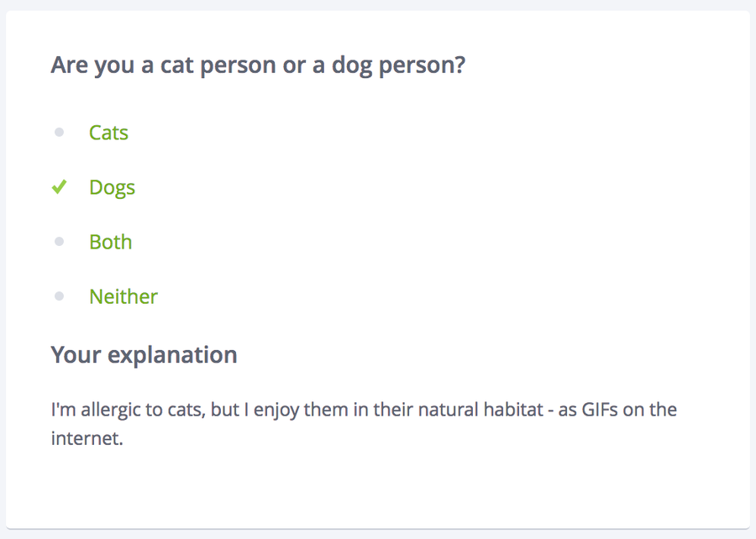This screenshot has width=756, height=539.
Task: Click the Cats answer label
Action: (x=108, y=133)
